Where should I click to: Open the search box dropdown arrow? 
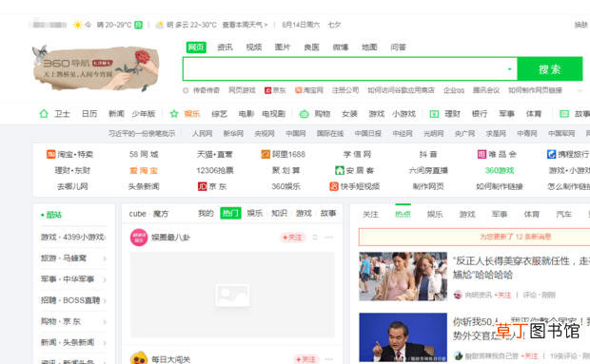pos(509,69)
